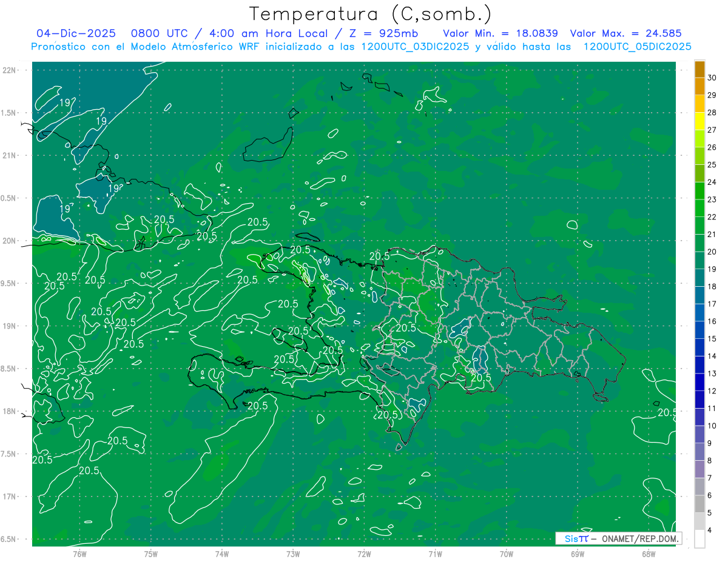The width and height of the screenshot is (728, 562).
Task: Click the '68W' longitude label
Action: 649,554
